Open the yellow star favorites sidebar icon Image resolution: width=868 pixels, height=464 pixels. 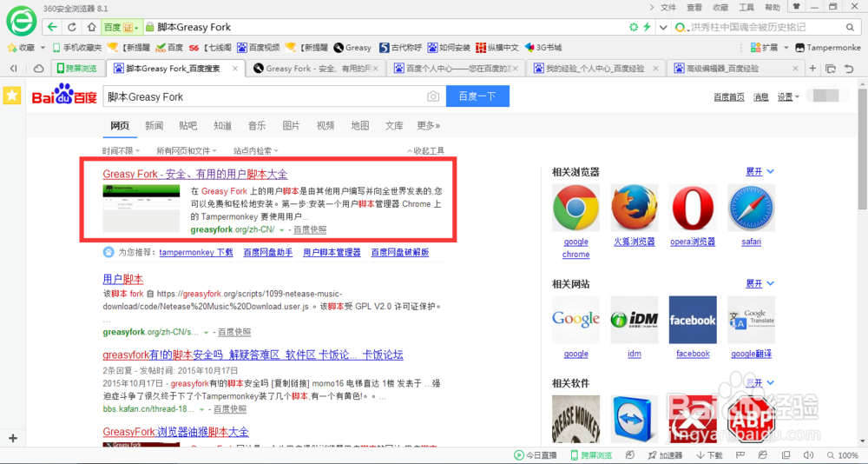click(11, 96)
